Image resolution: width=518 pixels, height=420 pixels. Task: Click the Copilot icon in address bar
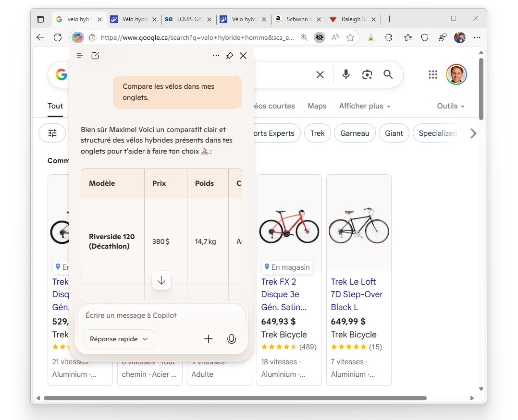pyautogui.click(x=78, y=37)
